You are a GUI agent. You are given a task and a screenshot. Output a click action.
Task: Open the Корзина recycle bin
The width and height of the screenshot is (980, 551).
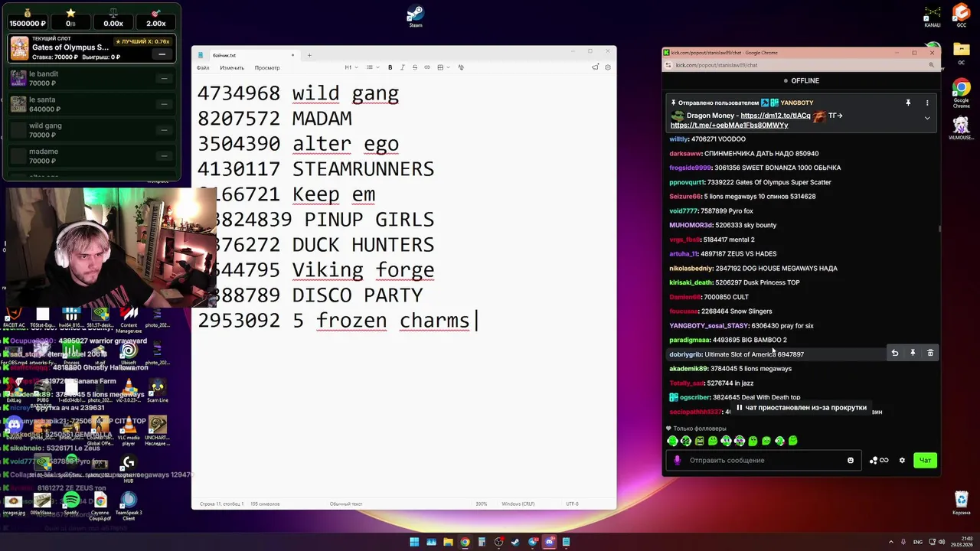coord(961,503)
